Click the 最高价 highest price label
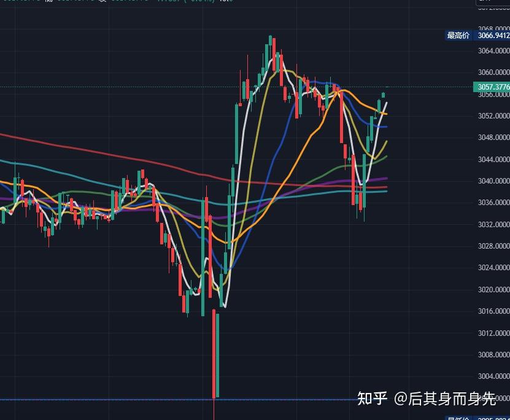 pos(458,36)
